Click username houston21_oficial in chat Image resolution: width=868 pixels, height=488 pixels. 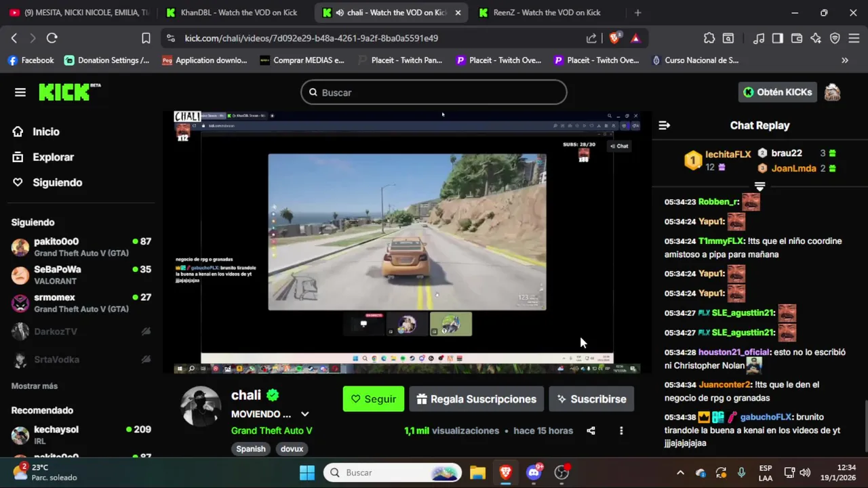(734, 352)
